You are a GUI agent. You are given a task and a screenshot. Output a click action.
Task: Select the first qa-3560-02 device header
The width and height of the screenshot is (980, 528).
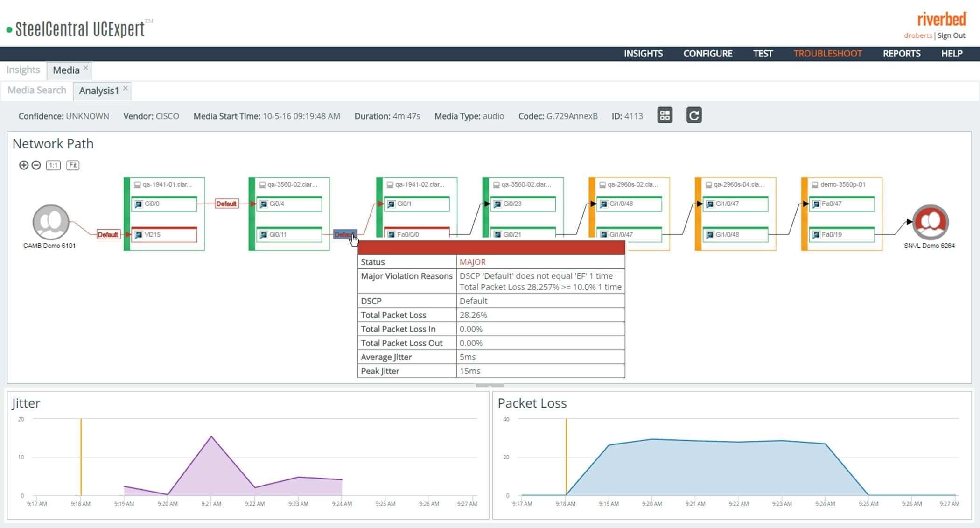click(x=288, y=184)
